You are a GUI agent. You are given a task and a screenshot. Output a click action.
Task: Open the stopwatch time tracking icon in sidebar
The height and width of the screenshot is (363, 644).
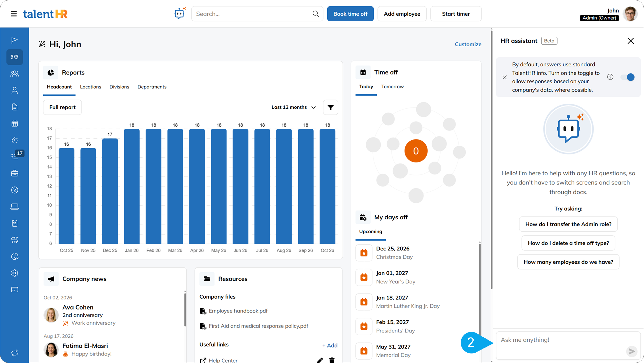15,140
